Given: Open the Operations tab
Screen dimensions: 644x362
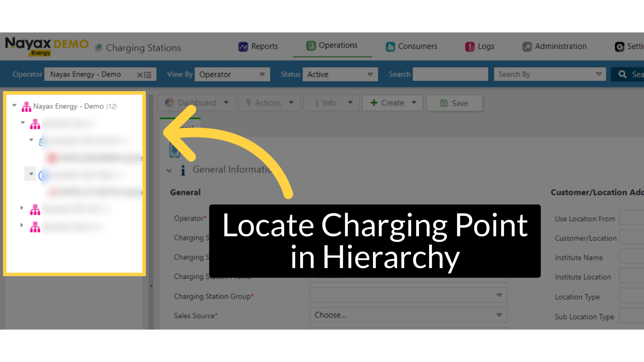Looking at the screenshot, I should click(332, 45).
